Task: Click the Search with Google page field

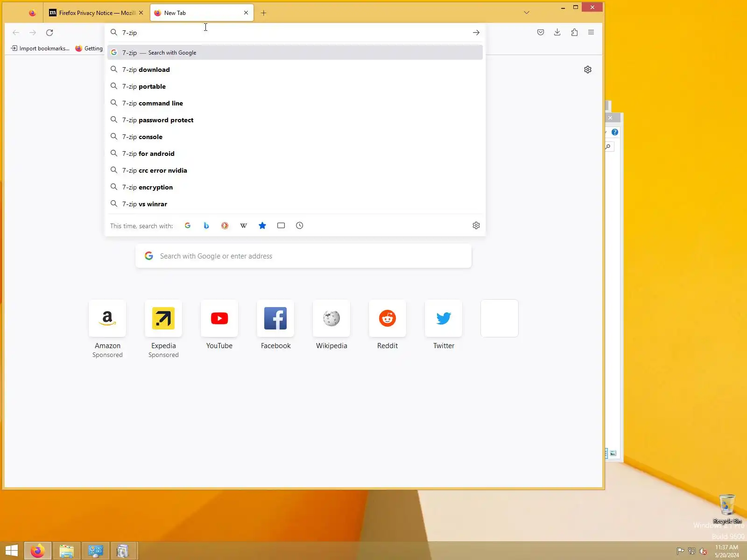Action: pyautogui.click(x=303, y=256)
